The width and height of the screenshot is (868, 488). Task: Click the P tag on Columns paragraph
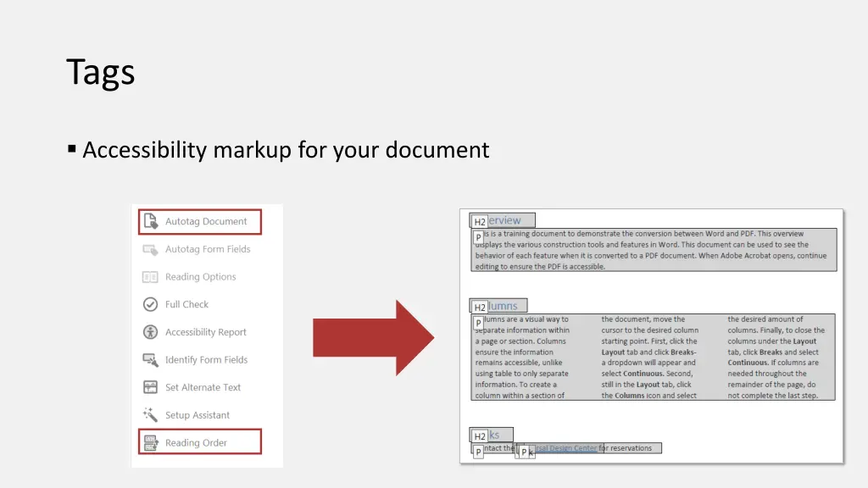[478, 323]
